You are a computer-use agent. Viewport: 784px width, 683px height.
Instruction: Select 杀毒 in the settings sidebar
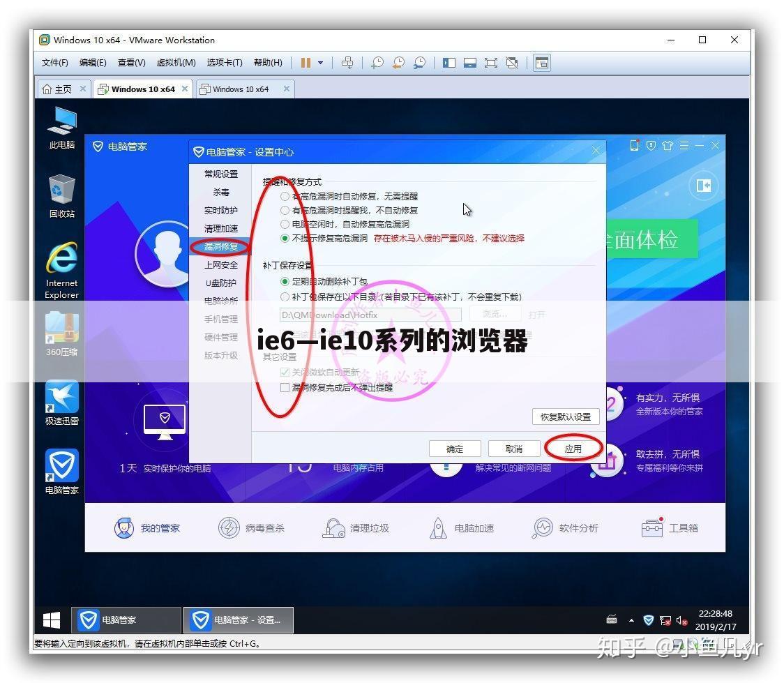coord(220,192)
